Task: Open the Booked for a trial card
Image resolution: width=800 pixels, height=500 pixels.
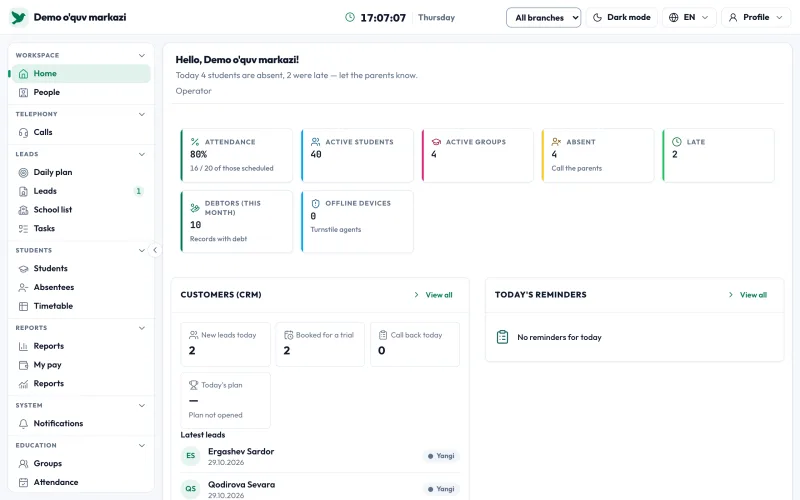Action: coord(320,344)
